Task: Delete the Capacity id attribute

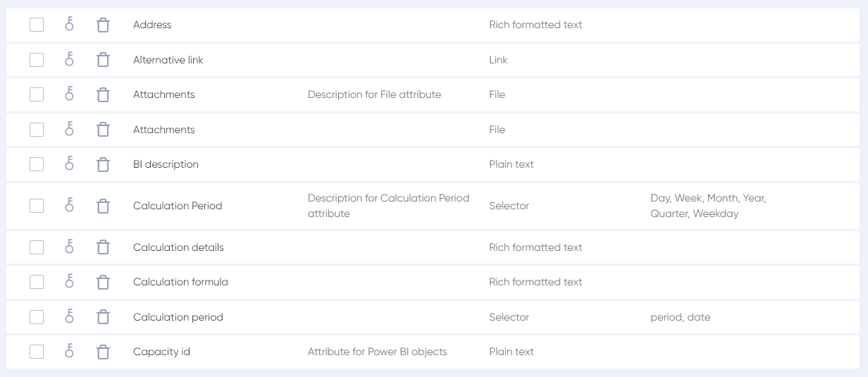Action: (x=103, y=352)
